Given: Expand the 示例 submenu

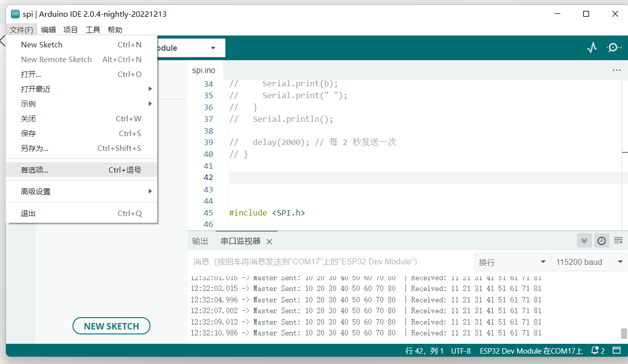Looking at the screenshot, I should (x=81, y=104).
